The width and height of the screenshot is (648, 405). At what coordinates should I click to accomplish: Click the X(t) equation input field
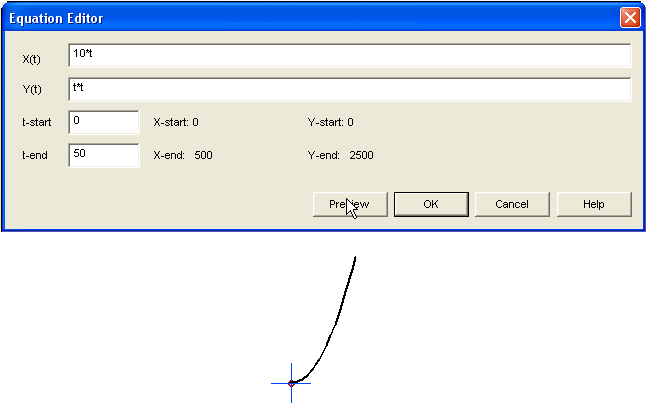(x=349, y=55)
